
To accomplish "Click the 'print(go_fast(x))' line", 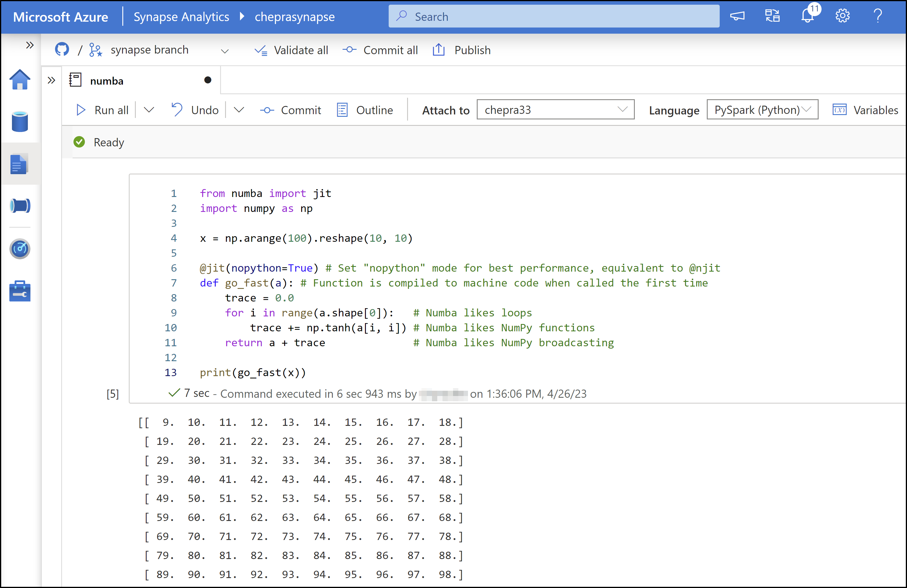I will pos(253,373).
